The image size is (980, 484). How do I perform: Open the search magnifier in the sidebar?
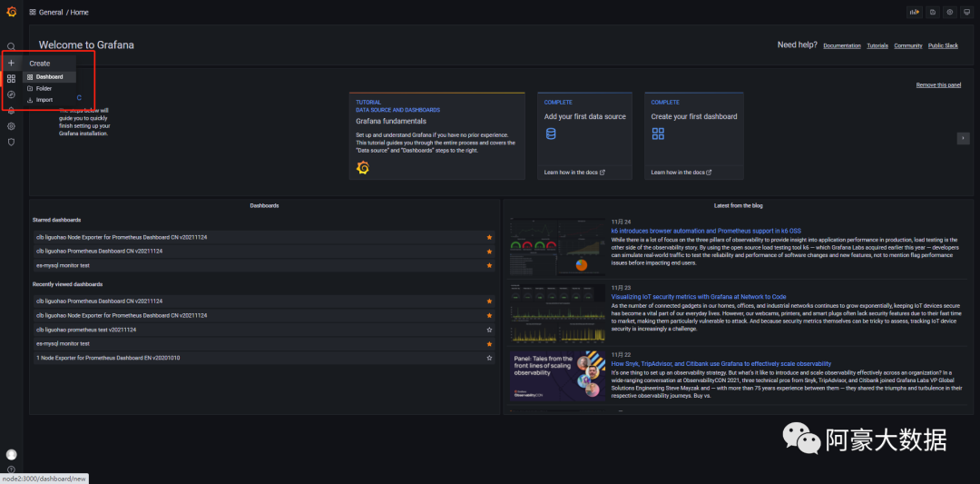(x=11, y=47)
